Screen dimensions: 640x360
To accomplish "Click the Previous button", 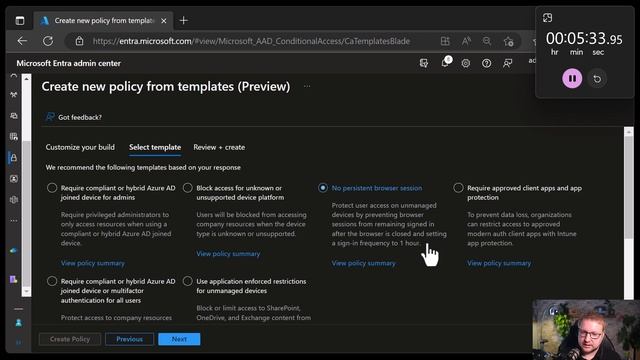I will [x=129, y=339].
